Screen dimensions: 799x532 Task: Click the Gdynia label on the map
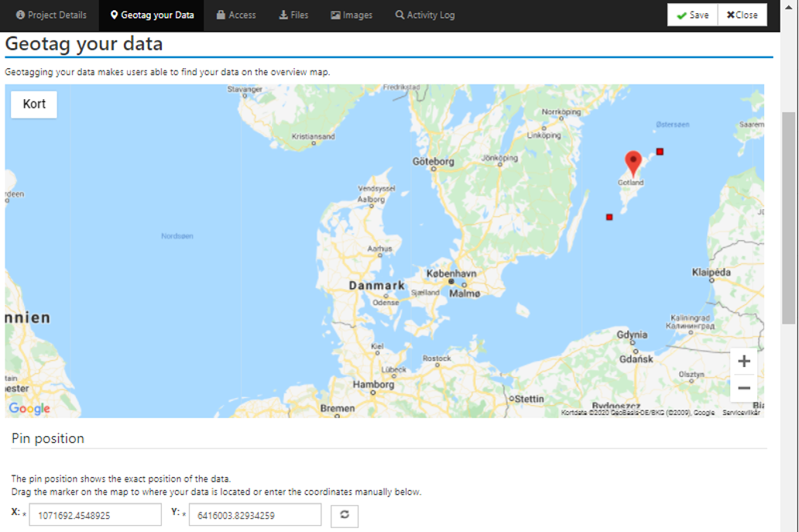632,335
